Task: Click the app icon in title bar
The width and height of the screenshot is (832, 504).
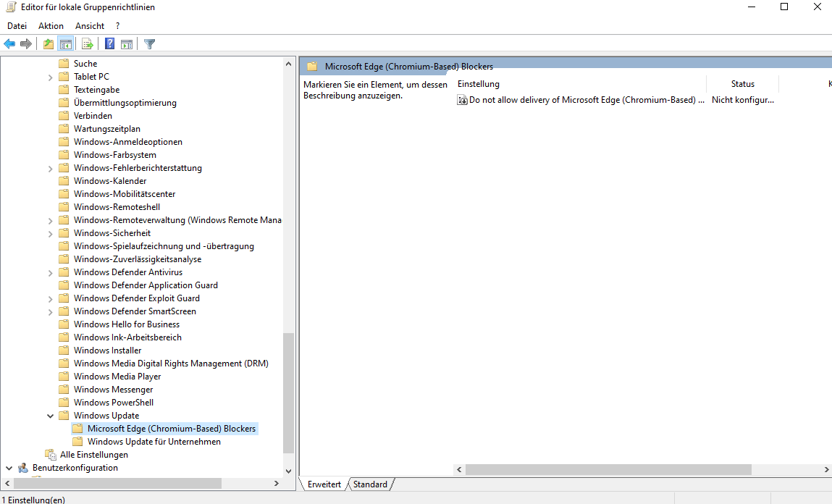Action: pyautogui.click(x=11, y=7)
